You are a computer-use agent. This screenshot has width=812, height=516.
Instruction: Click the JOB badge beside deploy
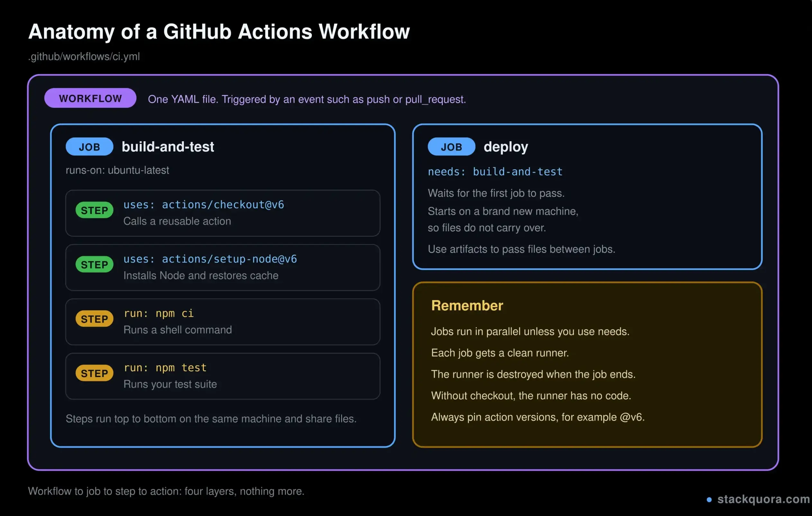[451, 147]
